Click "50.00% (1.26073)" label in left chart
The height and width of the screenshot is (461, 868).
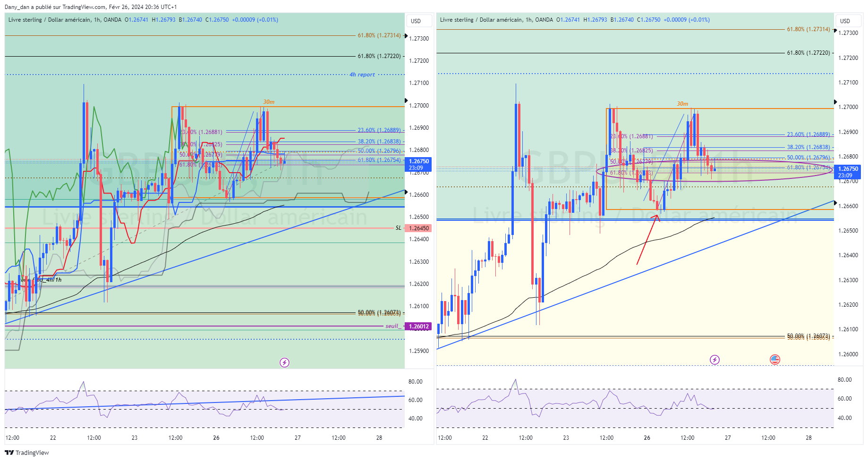coord(379,312)
